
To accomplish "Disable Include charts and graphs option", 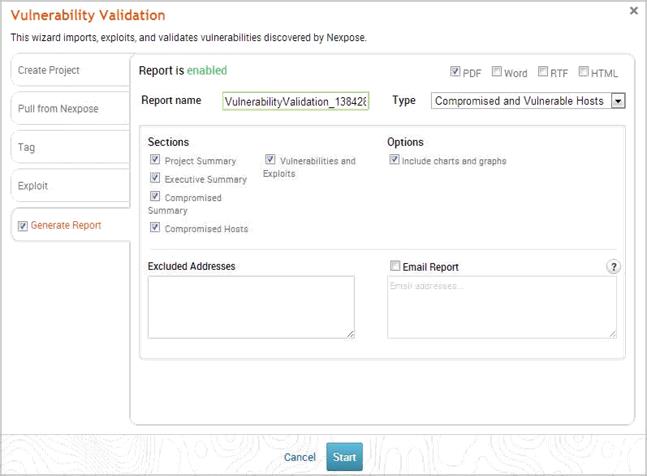I will coord(394,160).
